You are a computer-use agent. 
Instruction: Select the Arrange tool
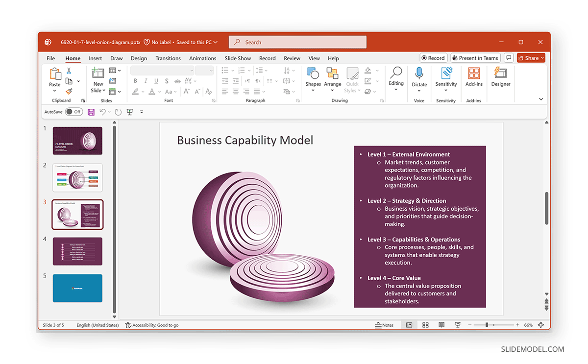pyautogui.click(x=333, y=79)
